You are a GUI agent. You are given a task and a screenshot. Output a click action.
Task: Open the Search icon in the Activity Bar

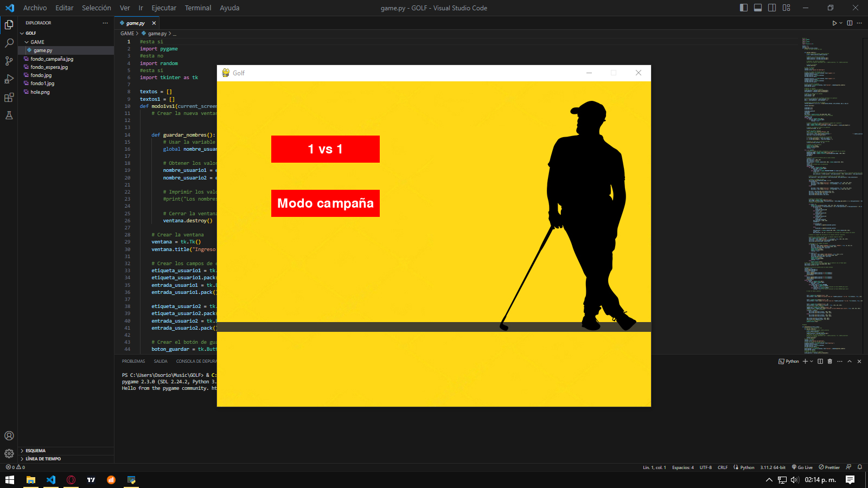click(x=9, y=43)
